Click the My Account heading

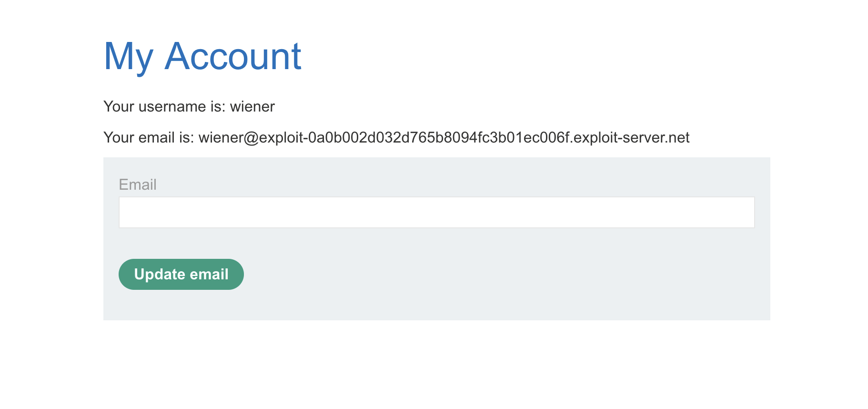[202, 56]
